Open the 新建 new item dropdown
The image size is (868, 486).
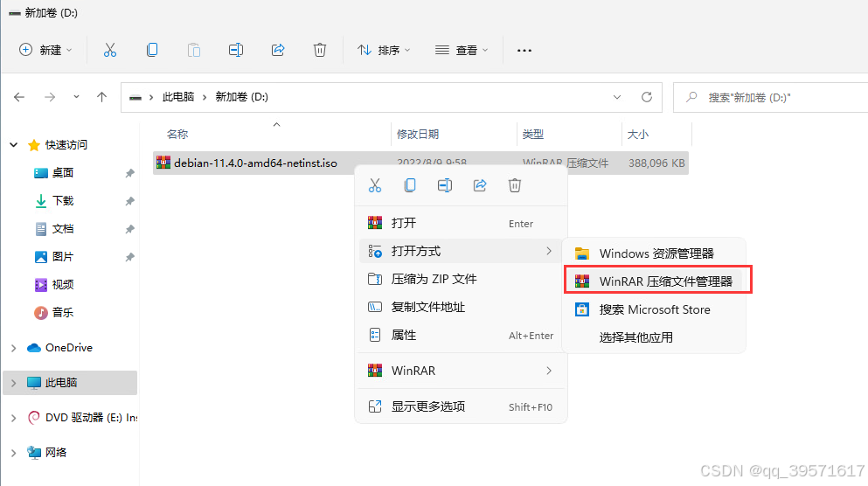45,51
